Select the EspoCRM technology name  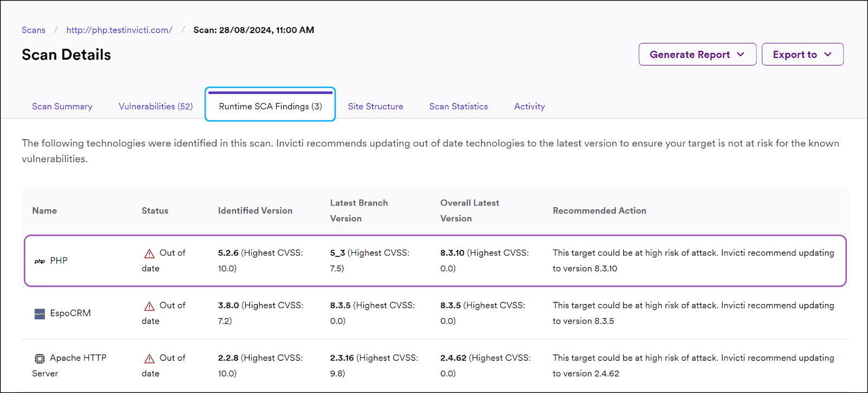[x=71, y=313]
